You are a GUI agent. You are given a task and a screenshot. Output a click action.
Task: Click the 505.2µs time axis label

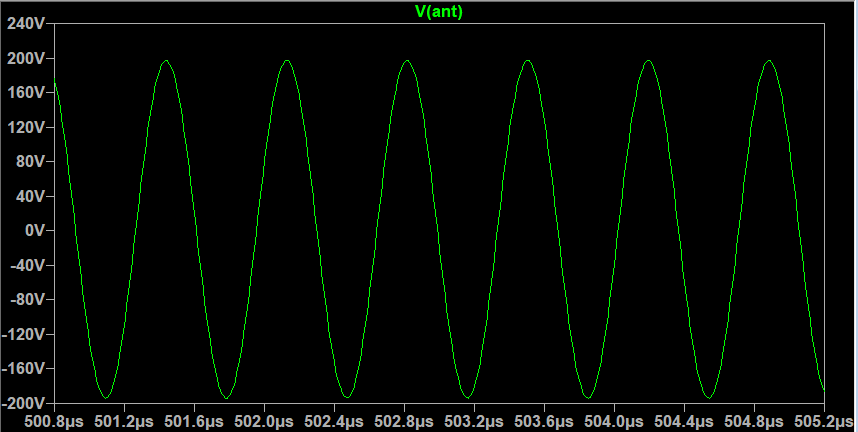click(x=824, y=422)
